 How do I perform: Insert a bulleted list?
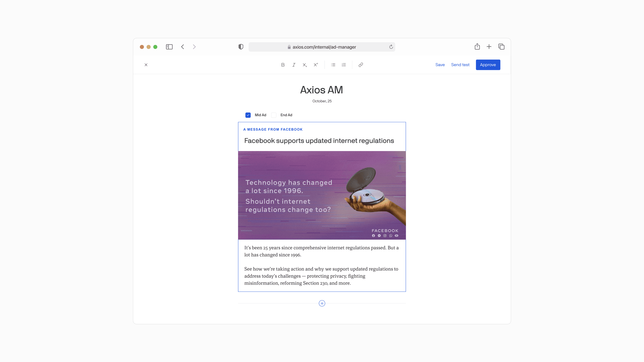pos(333,65)
